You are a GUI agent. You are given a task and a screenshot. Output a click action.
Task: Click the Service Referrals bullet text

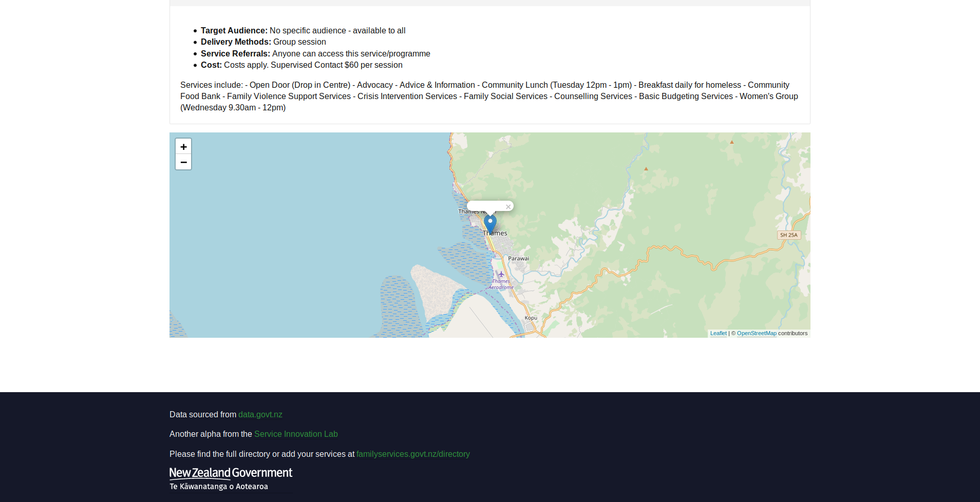pos(315,53)
